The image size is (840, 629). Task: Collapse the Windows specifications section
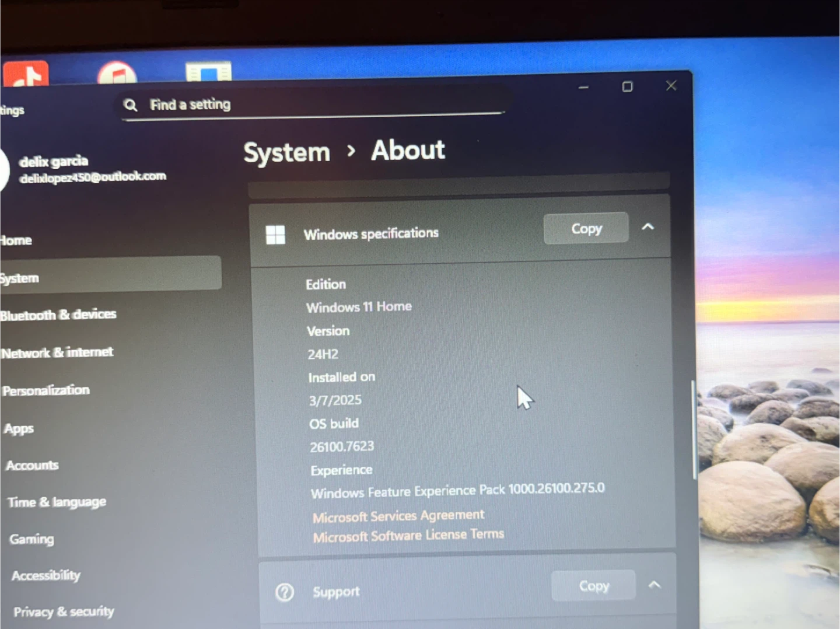pos(648,226)
